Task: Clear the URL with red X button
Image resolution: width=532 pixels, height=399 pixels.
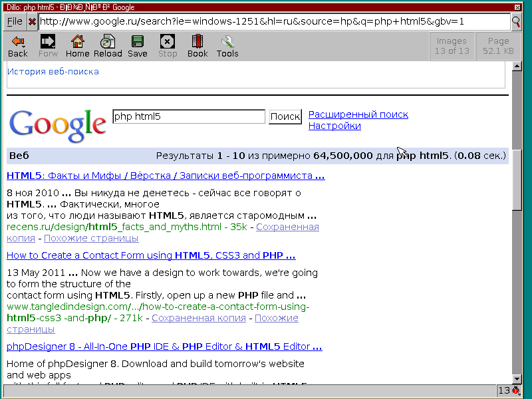Action: click(32, 22)
